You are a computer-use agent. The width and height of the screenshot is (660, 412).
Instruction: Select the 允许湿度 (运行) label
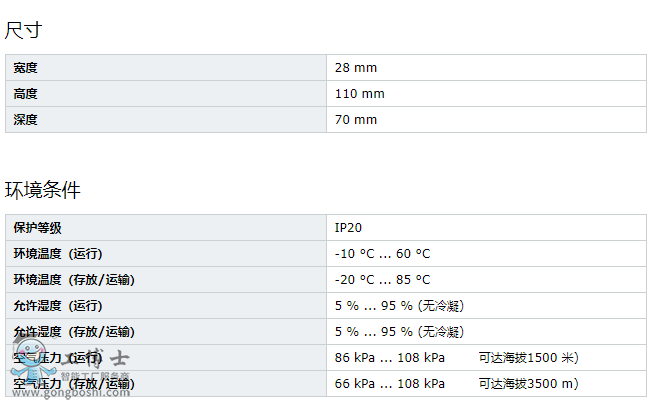[x=58, y=306]
